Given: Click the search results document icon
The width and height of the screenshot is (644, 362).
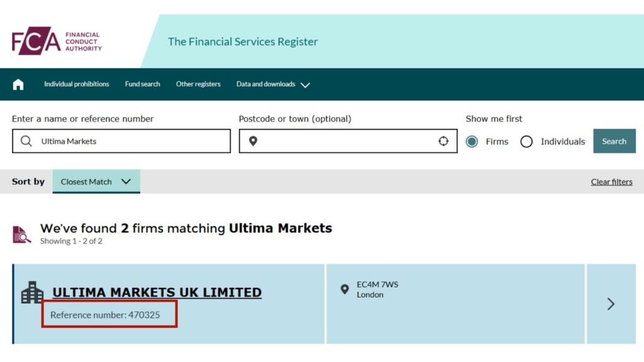Looking at the screenshot, I should click(19, 233).
